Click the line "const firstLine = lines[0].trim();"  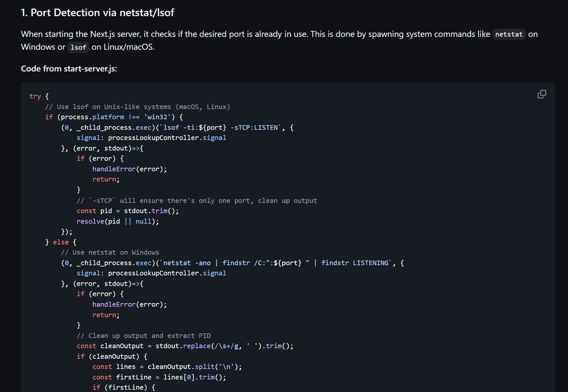coord(160,377)
